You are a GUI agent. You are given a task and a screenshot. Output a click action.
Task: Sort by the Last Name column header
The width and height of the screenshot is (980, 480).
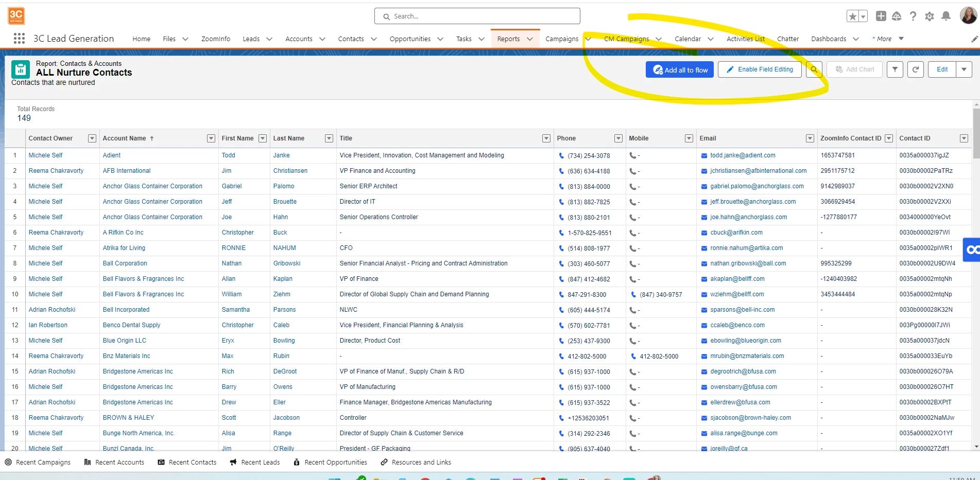tap(289, 138)
